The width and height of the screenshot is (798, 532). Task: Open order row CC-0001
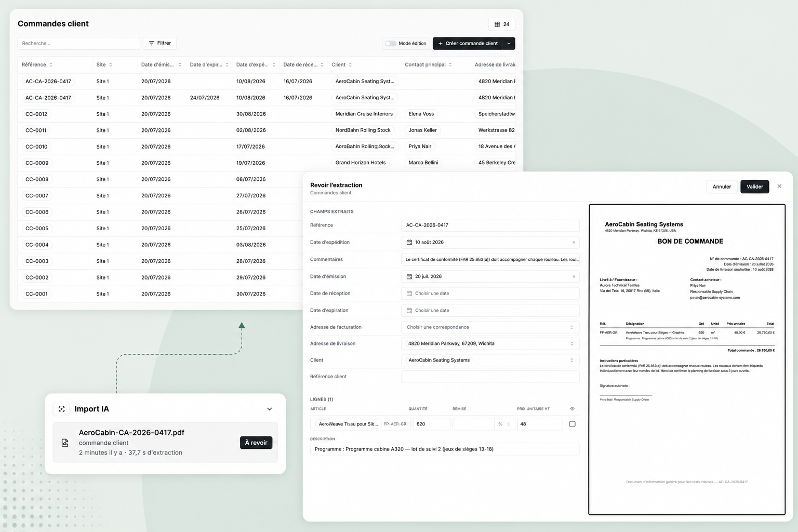[x=36, y=294]
